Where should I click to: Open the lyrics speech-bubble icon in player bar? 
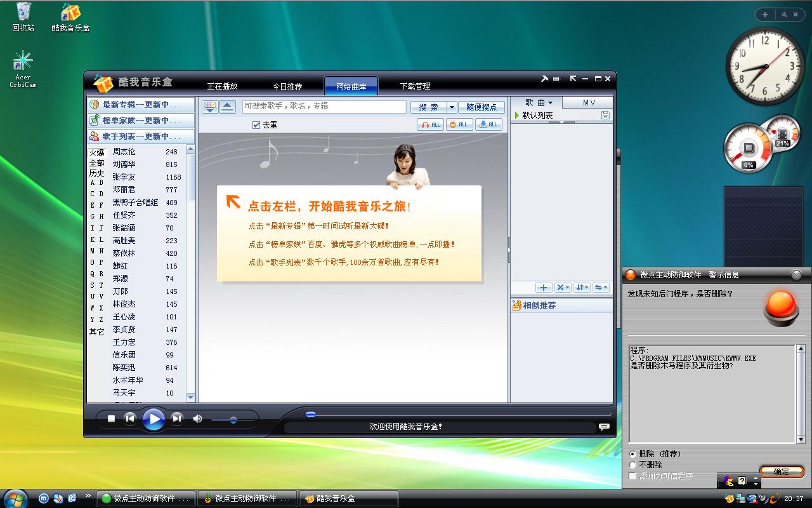click(x=604, y=427)
